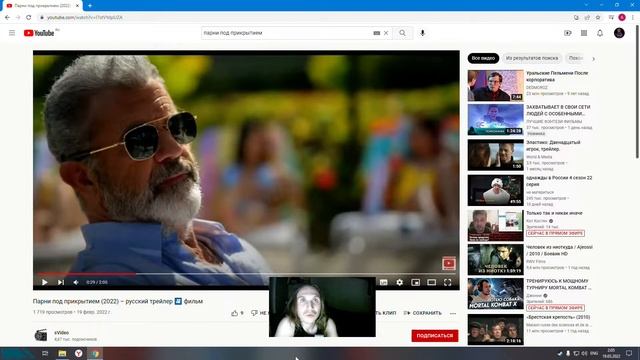Select 'Из результатов поиска' filter chip

(x=532, y=58)
